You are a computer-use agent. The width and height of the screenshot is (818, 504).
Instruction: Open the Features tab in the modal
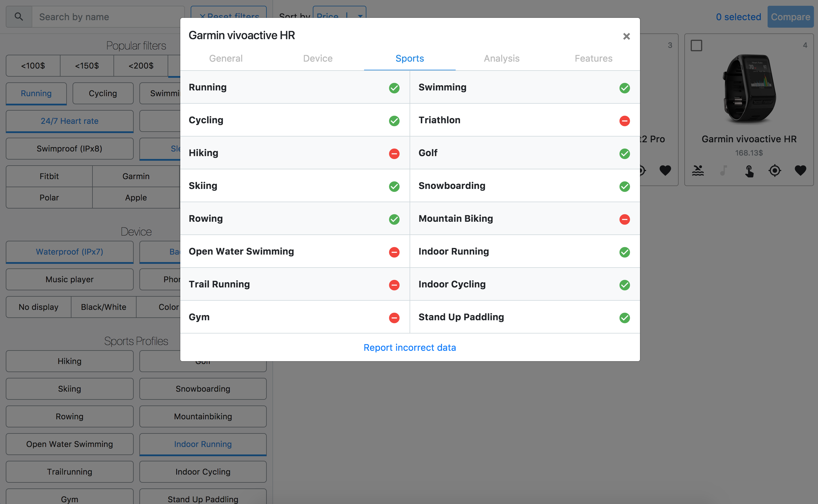(x=593, y=58)
